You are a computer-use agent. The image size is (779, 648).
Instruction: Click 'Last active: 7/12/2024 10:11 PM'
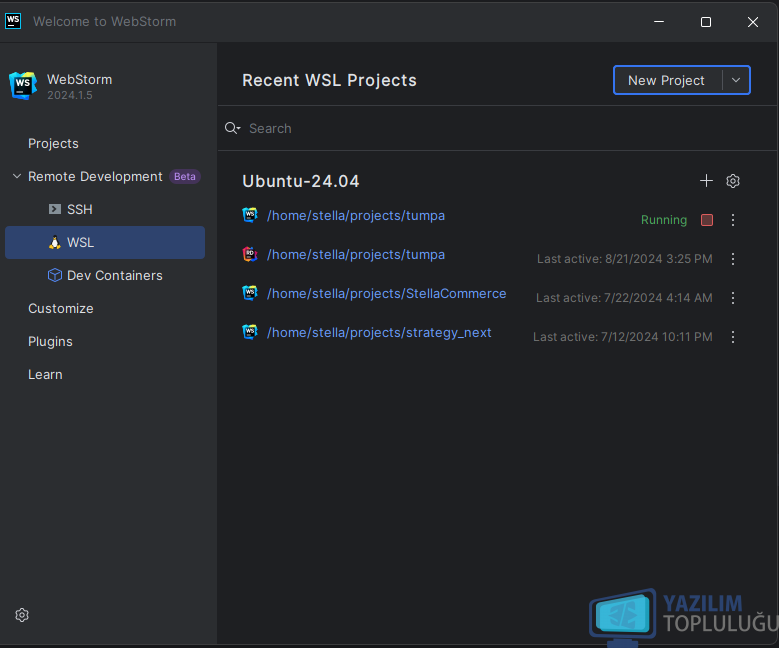[x=623, y=337]
